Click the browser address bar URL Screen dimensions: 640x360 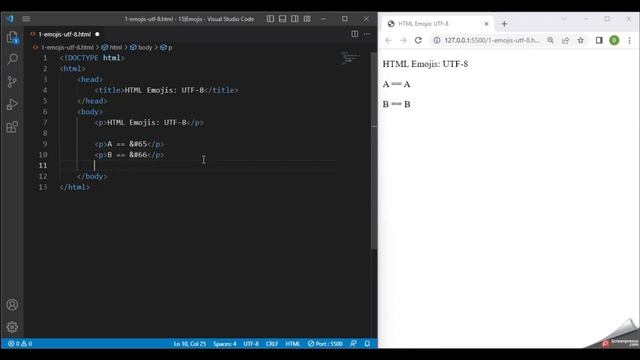tap(492, 40)
